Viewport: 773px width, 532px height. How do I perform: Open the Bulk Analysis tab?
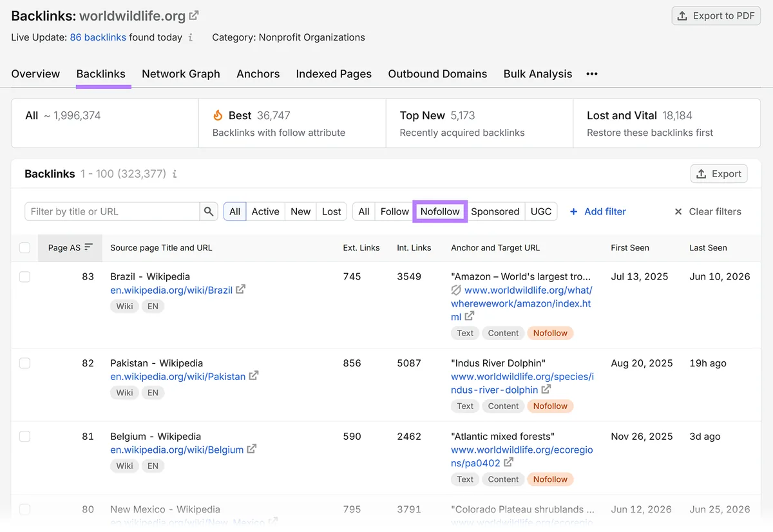click(x=538, y=74)
